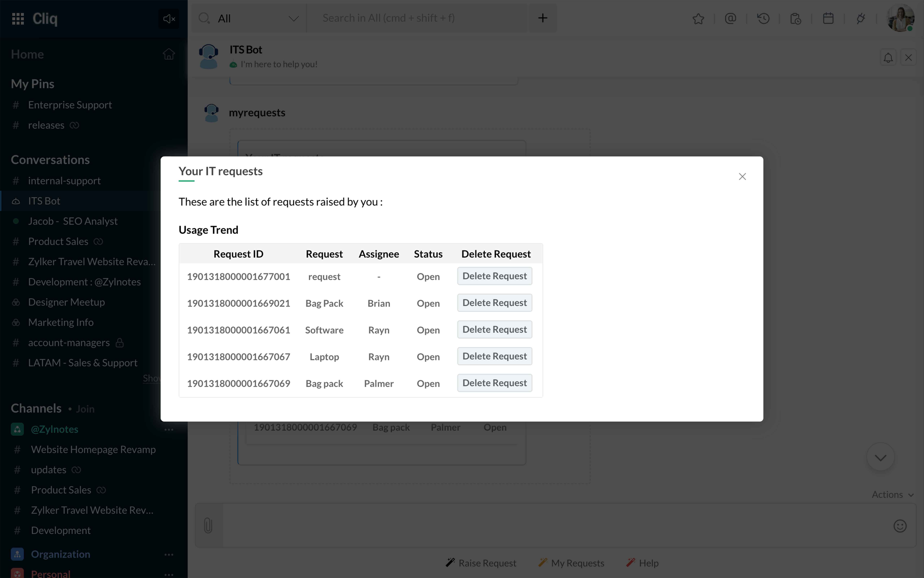924x578 pixels.
Task: Focus the Search in All field
Action: pos(417,18)
